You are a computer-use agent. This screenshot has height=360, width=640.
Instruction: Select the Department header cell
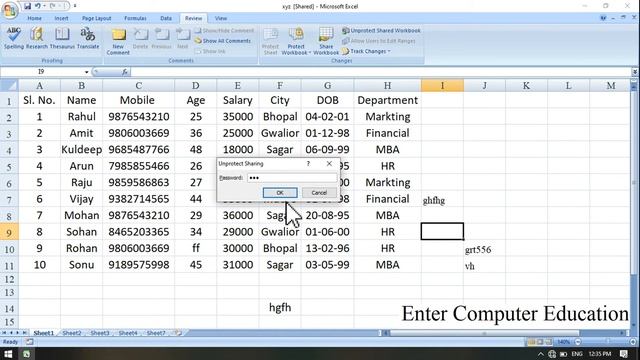(387, 100)
